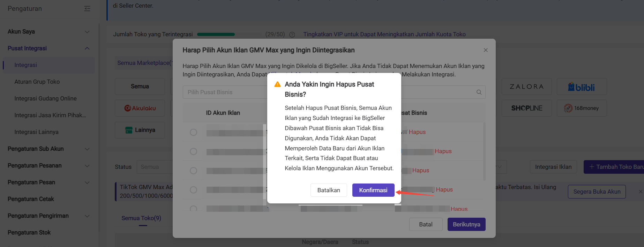Select the Shopline marketplace logo
Image resolution: width=644 pixels, height=247 pixels.
526,108
